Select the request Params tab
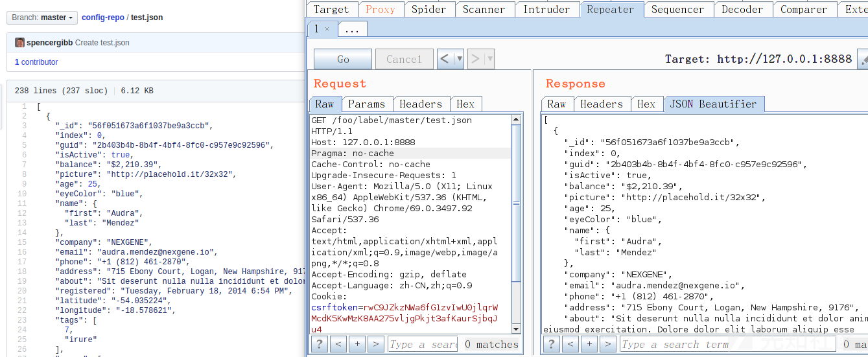The width and height of the screenshot is (868, 357). click(x=366, y=104)
